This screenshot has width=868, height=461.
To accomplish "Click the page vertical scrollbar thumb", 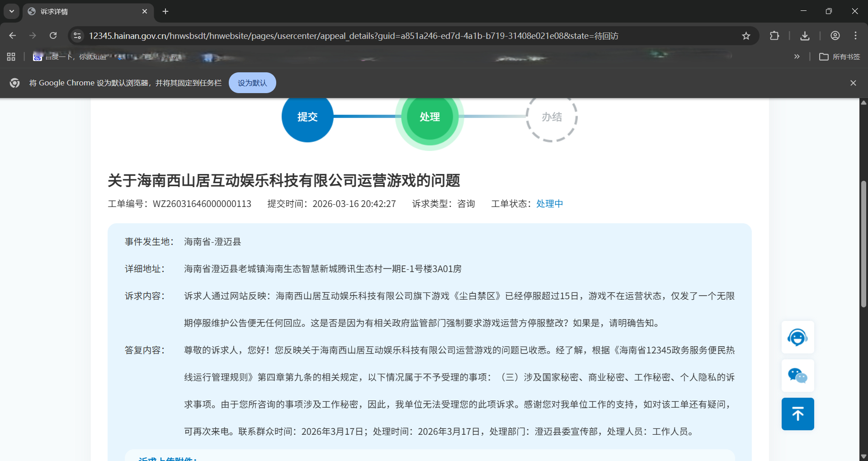I will (x=863, y=244).
